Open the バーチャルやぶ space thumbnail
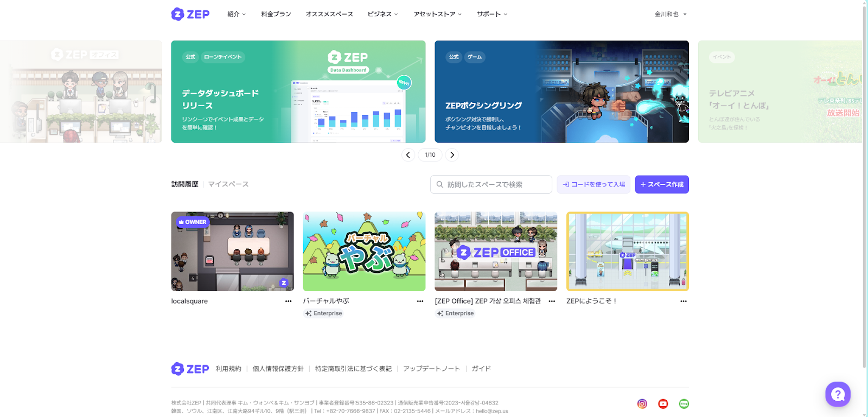 click(364, 252)
